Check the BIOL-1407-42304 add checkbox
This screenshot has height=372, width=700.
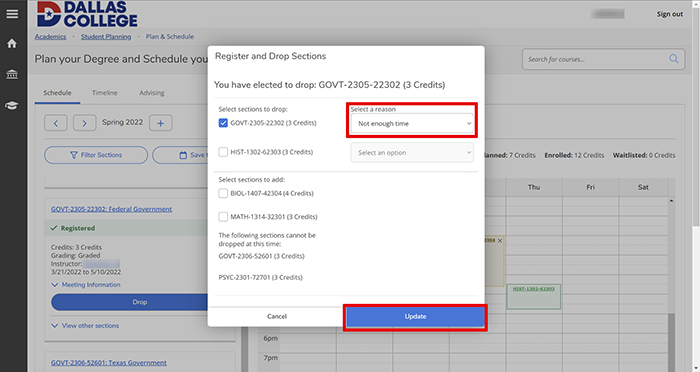(223, 193)
